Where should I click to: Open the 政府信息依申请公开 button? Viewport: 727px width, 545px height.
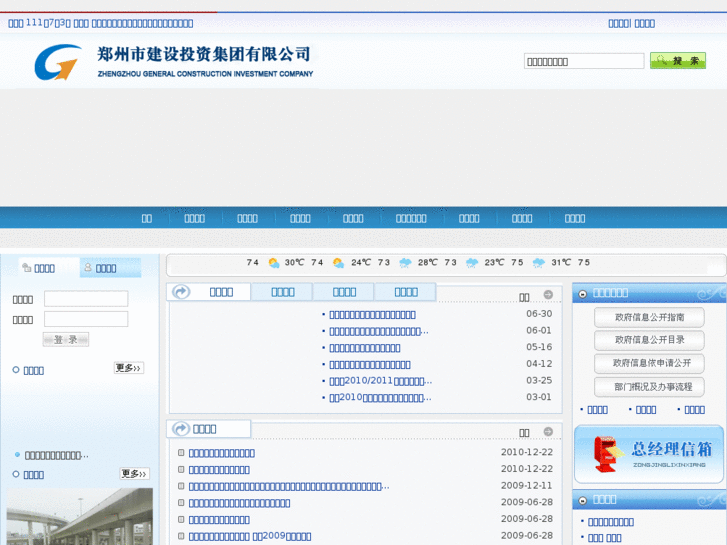click(649, 363)
